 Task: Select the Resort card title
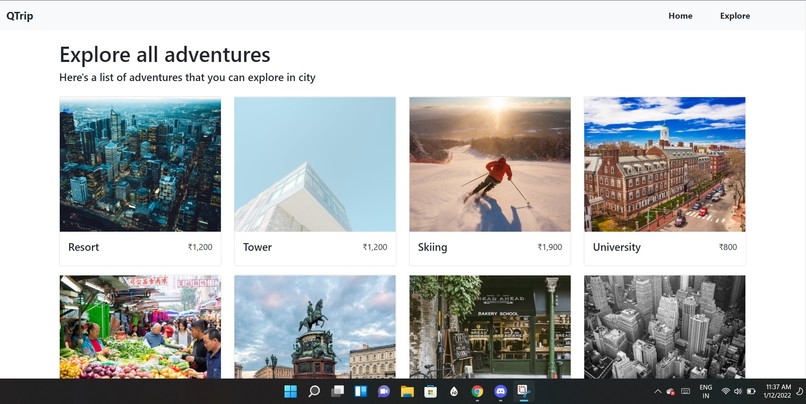(x=83, y=247)
